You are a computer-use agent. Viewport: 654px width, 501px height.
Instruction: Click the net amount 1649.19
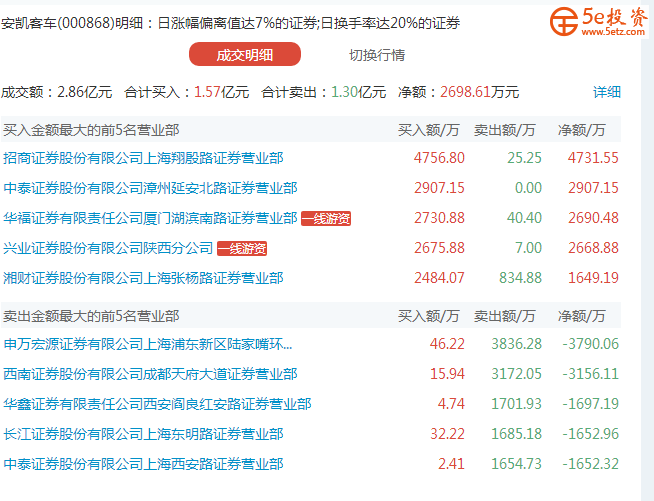(x=593, y=278)
